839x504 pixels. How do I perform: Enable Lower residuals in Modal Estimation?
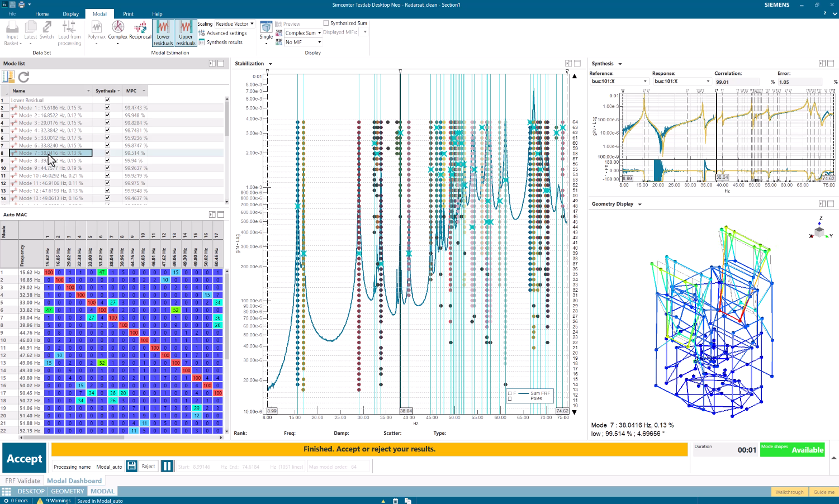pyautogui.click(x=163, y=32)
